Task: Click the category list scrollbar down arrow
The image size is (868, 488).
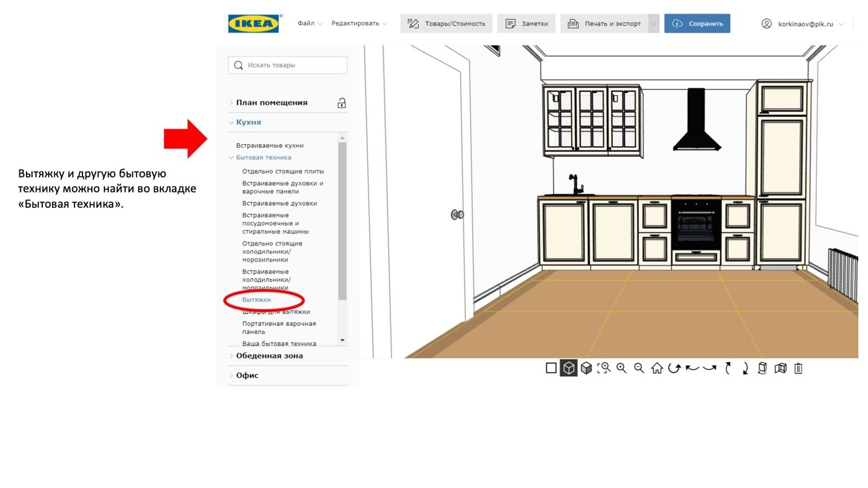Action: coord(342,341)
